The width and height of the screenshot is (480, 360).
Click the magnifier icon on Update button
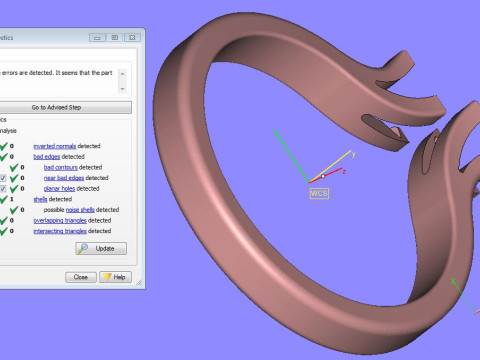tap(83, 249)
